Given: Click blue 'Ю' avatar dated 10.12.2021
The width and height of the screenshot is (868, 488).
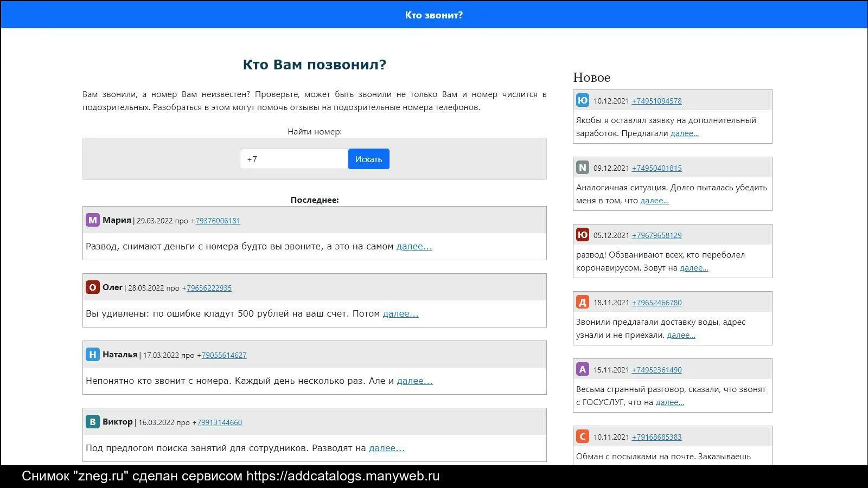Looking at the screenshot, I should point(583,100).
